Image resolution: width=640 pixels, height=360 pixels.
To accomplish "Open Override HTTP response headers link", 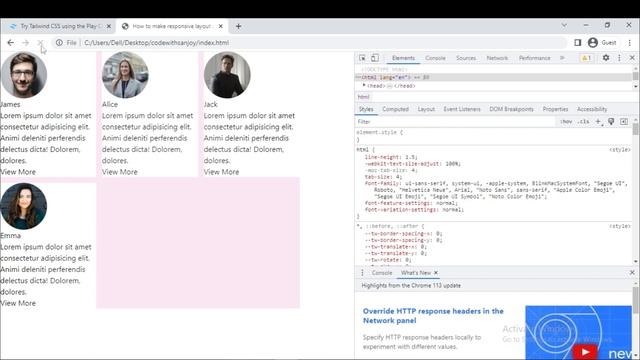I will pos(433,316).
